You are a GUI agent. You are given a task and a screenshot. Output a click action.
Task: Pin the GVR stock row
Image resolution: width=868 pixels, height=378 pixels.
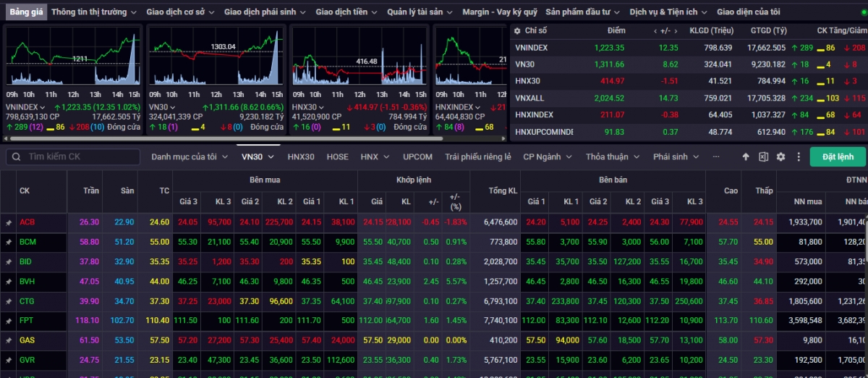[x=9, y=360]
